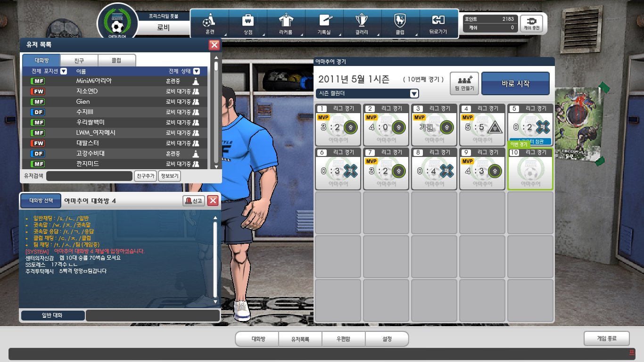The image size is (644, 362).
Task: Open the 전체 포지션 filter dropdown
Action: point(64,72)
